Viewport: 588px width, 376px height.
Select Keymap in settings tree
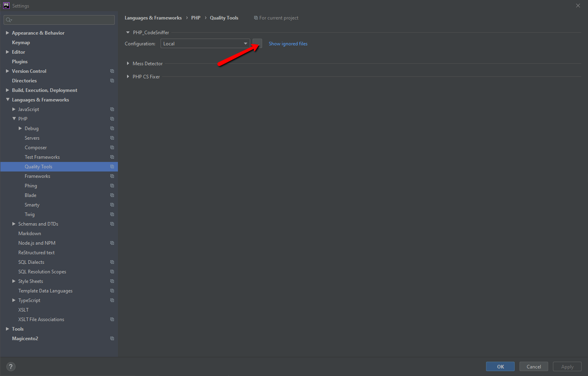[21, 43]
